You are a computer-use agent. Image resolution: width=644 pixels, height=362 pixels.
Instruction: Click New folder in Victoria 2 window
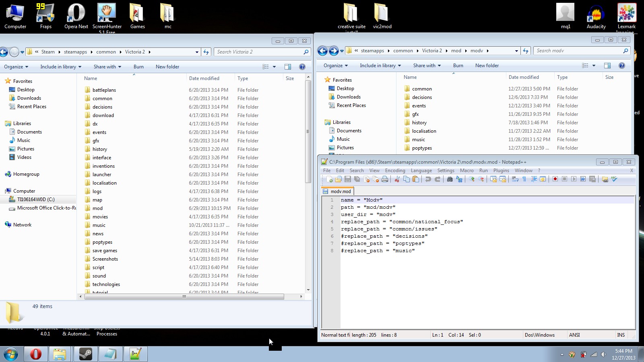[167, 67]
